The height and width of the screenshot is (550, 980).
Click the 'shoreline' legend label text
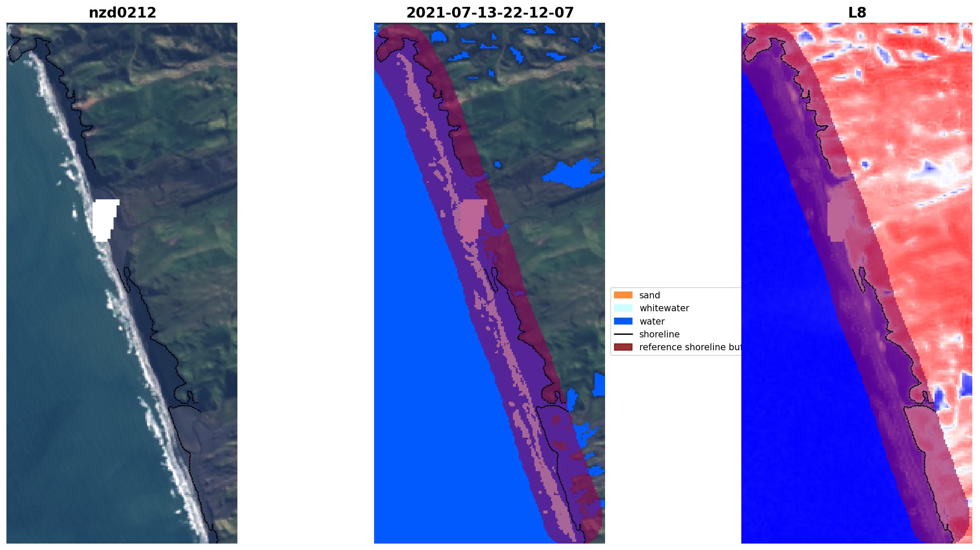(659, 334)
